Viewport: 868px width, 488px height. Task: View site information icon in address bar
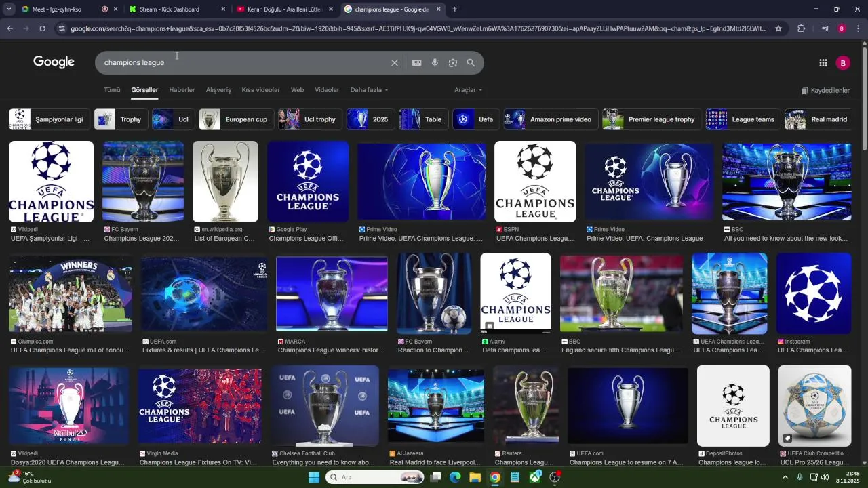click(x=62, y=28)
